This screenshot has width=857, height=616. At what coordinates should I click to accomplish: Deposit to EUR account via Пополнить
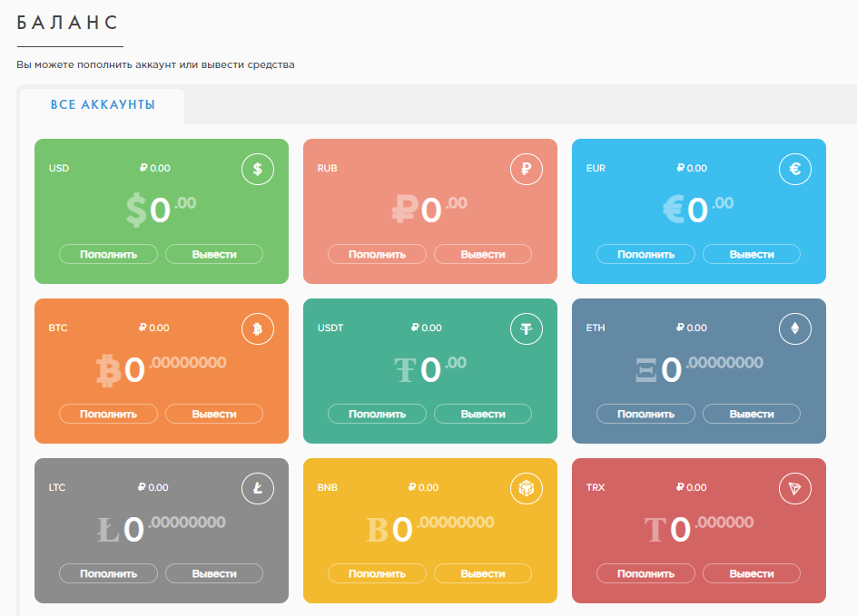pos(645,254)
